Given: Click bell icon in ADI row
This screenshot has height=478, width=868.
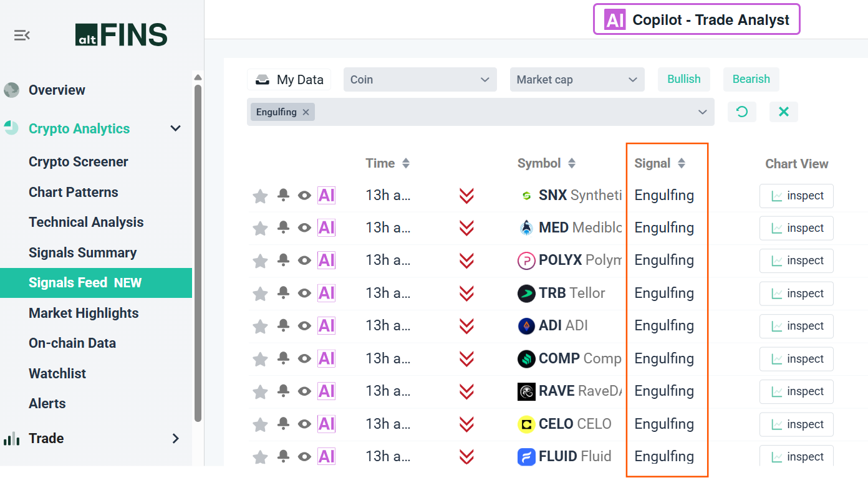Looking at the screenshot, I should pos(283,325).
